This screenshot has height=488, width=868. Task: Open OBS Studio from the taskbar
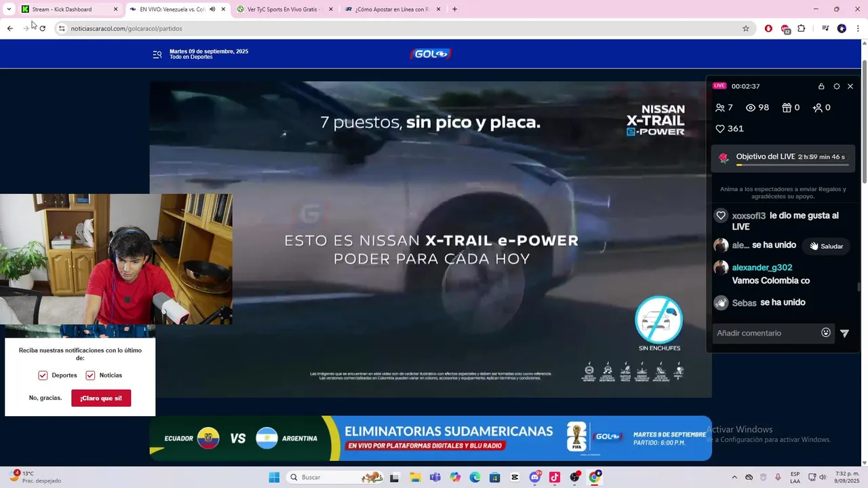[575, 477]
